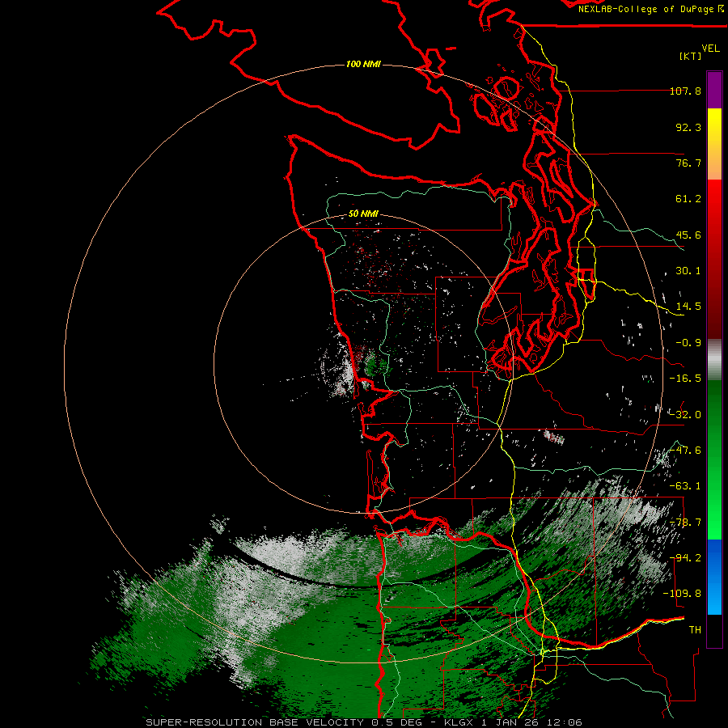The width and height of the screenshot is (728, 728).
Task: Click the 76.7 scale value
Action: [x=688, y=163]
